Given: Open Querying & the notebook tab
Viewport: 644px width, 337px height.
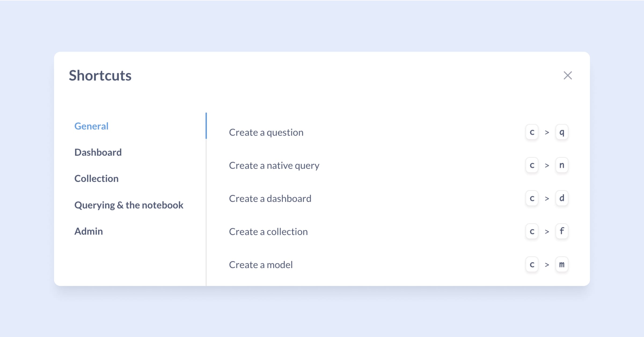Looking at the screenshot, I should point(129,205).
